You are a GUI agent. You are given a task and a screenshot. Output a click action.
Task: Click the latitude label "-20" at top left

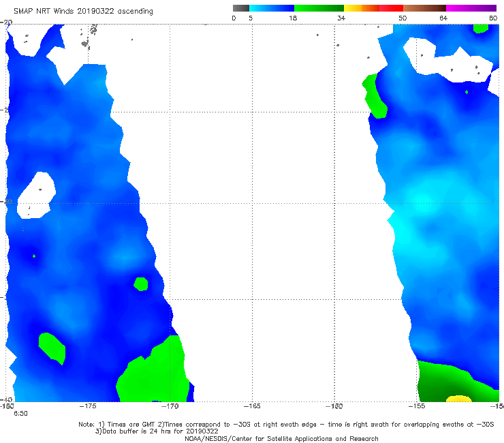pyautogui.click(x=6, y=22)
